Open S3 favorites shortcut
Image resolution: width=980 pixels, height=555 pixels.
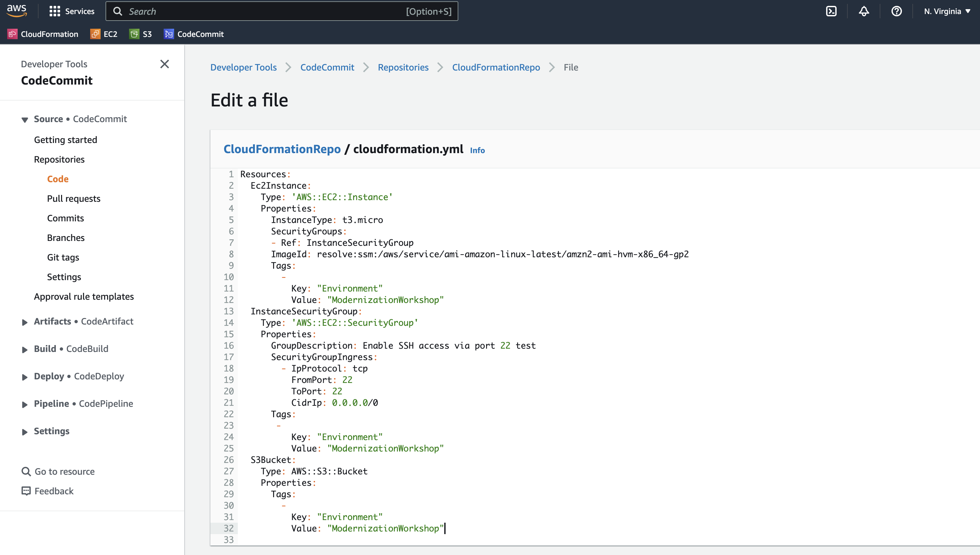pos(140,34)
